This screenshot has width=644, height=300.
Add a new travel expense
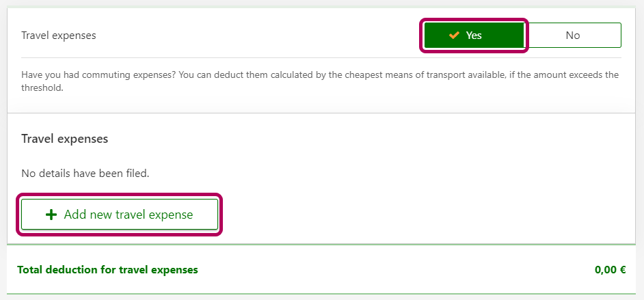120,215
